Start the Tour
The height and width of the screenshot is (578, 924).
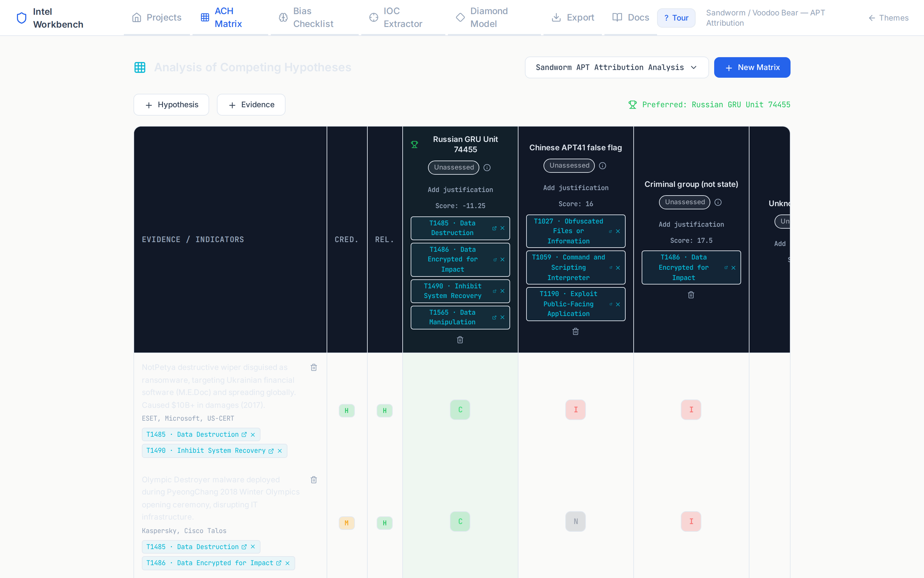click(676, 18)
